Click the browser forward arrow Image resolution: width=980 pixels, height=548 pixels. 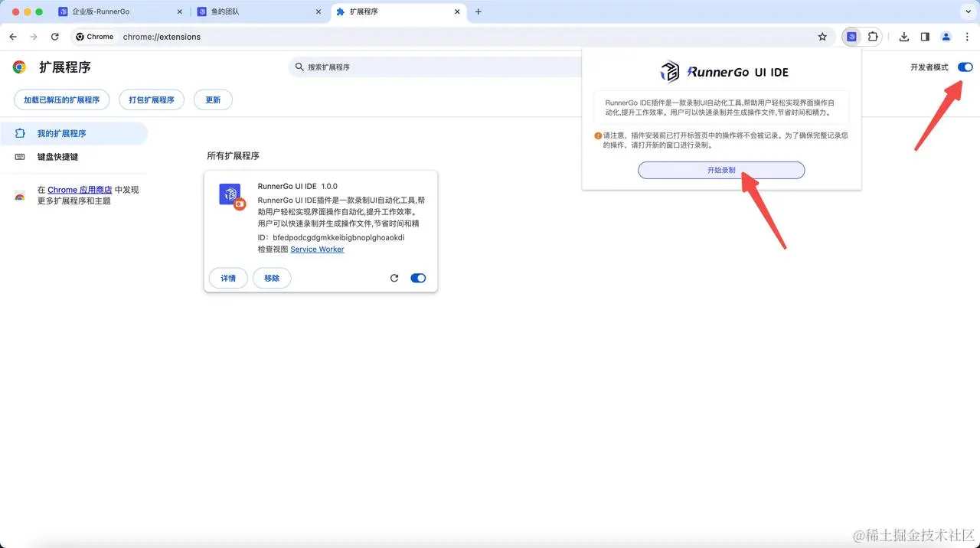click(34, 37)
